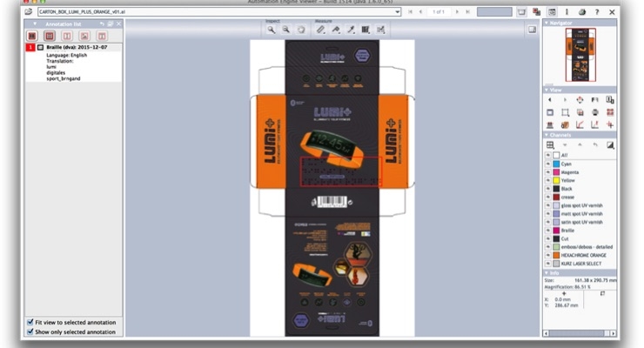Select the ruler measure tool
This screenshot has height=348, width=644.
point(320,30)
